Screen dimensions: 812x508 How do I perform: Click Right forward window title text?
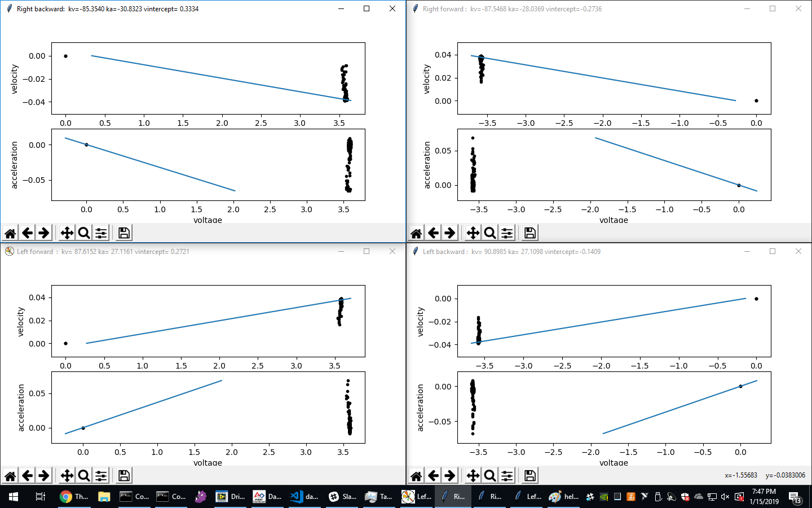pos(512,9)
